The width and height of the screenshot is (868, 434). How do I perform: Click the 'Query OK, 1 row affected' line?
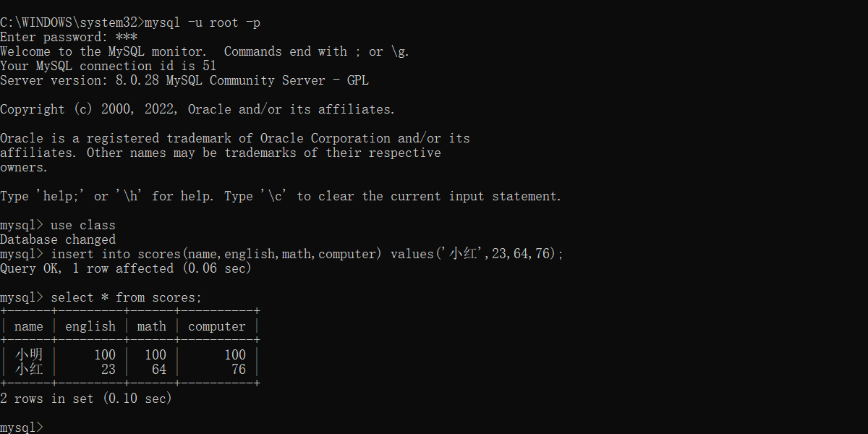click(126, 268)
